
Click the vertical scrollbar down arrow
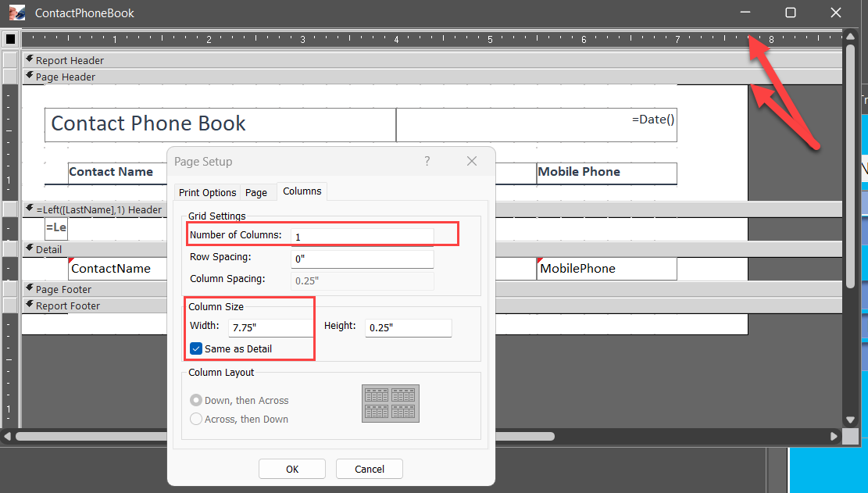coord(850,420)
